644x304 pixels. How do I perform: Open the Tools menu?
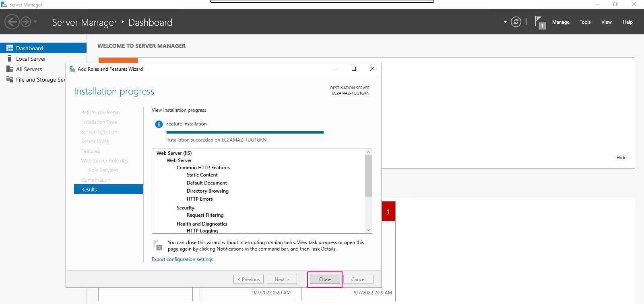(x=585, y=22)
